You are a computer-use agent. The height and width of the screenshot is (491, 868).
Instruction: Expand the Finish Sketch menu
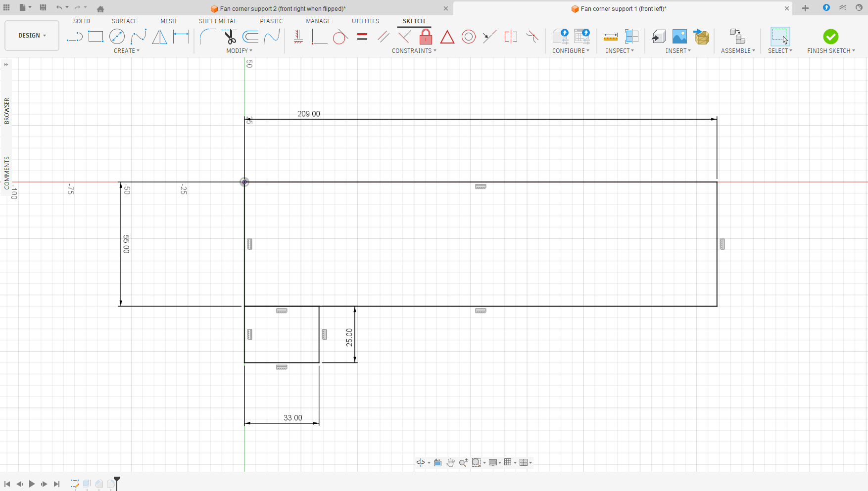click(831, 51)
